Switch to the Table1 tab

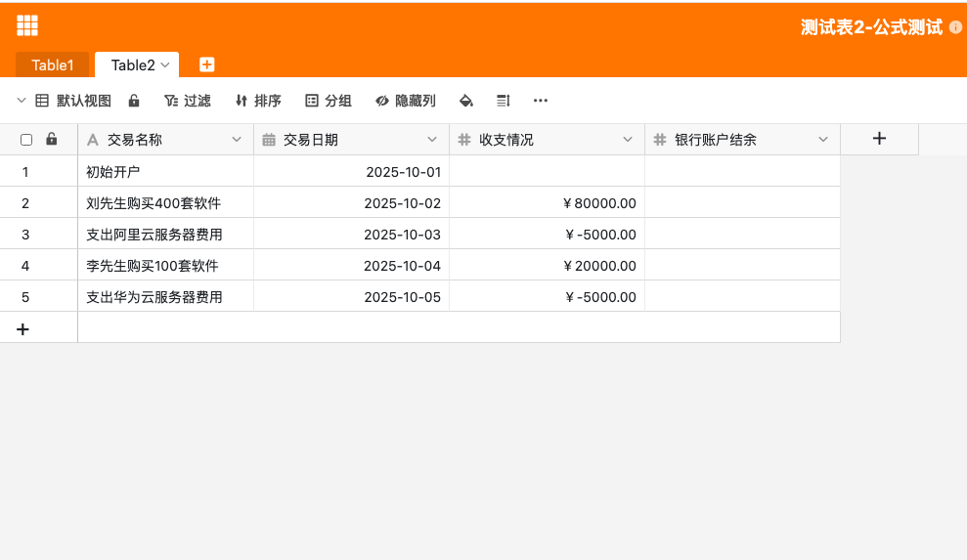click(x=53, y=65)
